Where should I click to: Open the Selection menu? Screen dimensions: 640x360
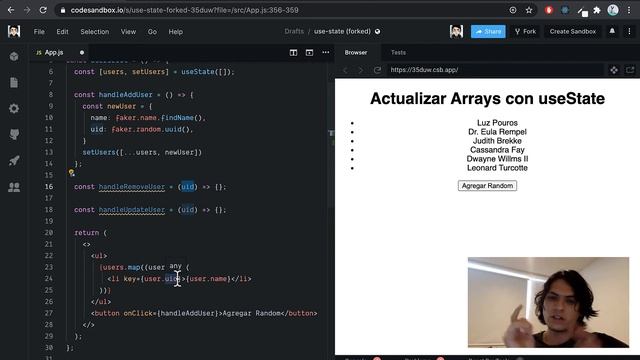pyautogui.click(x=95, y=31)
